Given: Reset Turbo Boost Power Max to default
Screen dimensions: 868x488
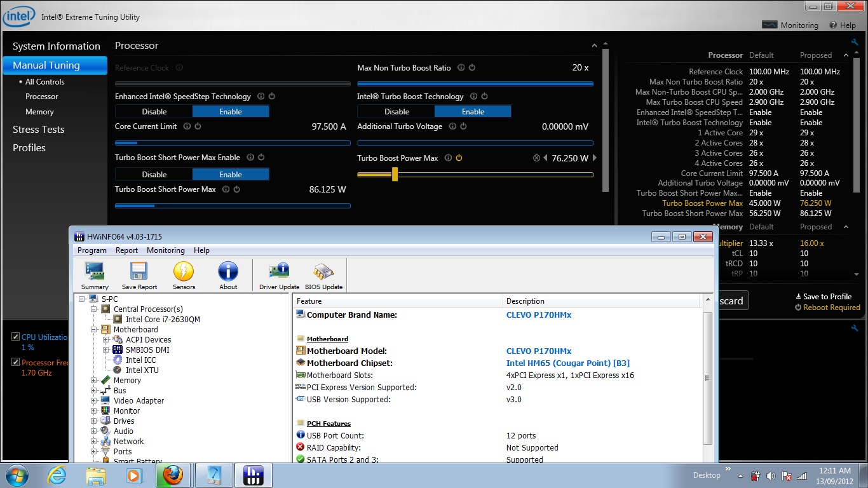Looking at the screenshot, I should click(x=459, y=158).
